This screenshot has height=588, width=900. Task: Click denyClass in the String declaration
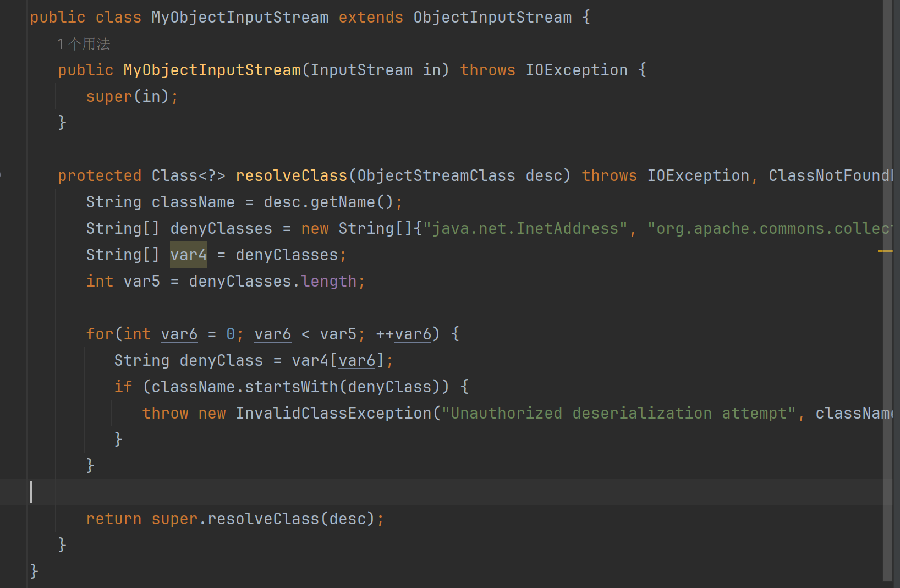click(x=221, y=360)
